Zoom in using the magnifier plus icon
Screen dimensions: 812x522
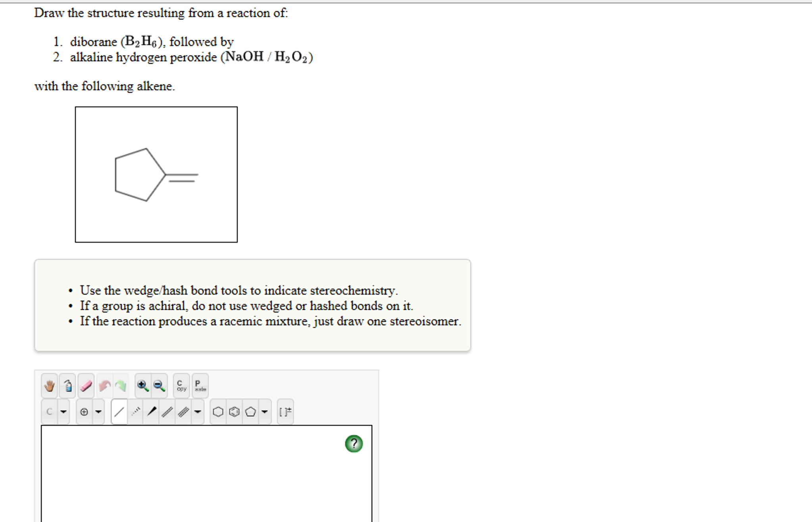coord(141,386)
